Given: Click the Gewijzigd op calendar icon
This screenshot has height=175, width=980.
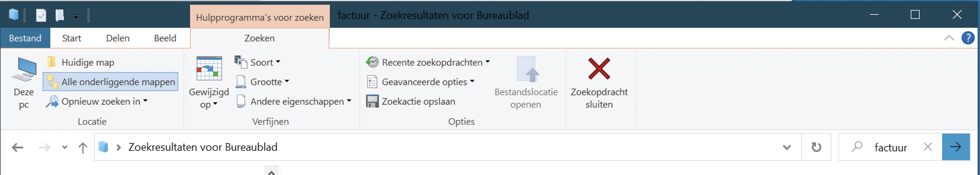Looking at the screenshot, I should click(x=209, y=69).
